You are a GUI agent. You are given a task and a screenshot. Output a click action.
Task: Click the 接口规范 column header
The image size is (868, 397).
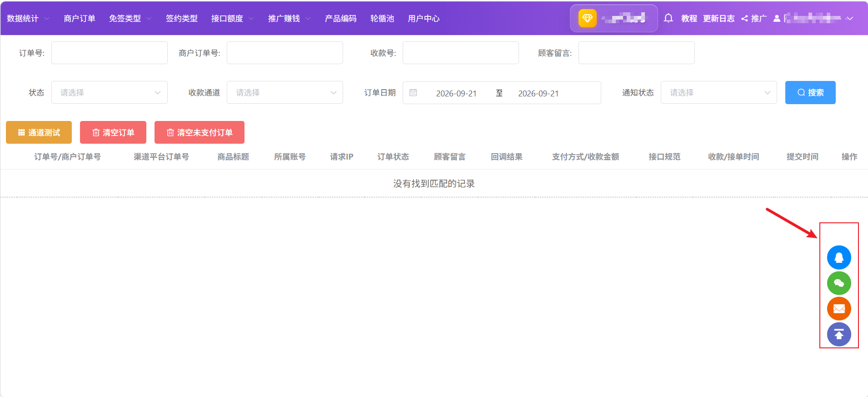click(664, 156)
